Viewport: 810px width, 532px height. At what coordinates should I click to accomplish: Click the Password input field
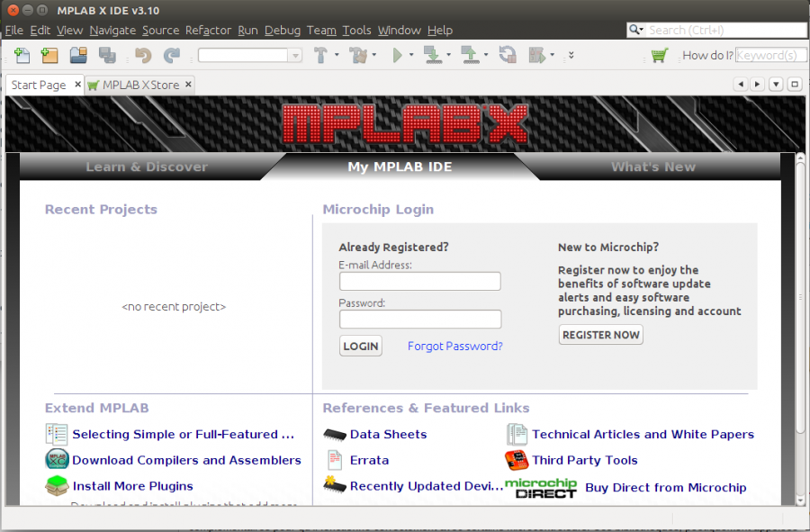(x=420, y=320)
